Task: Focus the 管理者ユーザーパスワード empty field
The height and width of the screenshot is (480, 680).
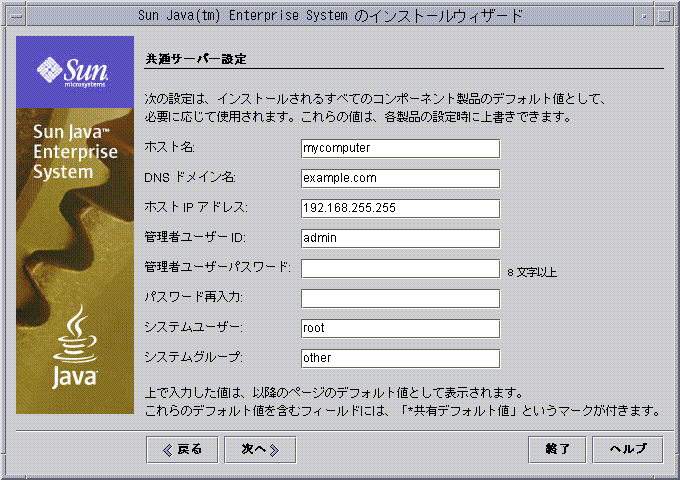Action: [x=400, y=268]
